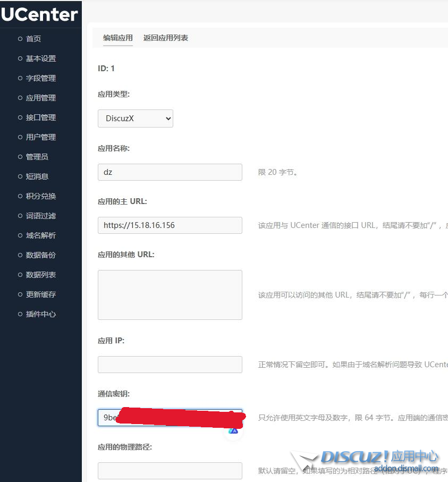
Task: Click the 通信密钥 input field
Action: pyautogui.click(x=170, y=418)
